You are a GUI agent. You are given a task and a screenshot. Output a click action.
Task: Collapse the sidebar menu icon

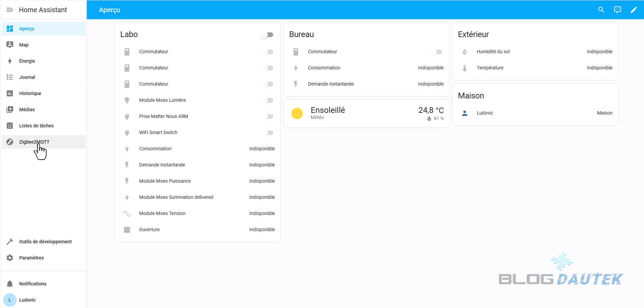[10, 10]
